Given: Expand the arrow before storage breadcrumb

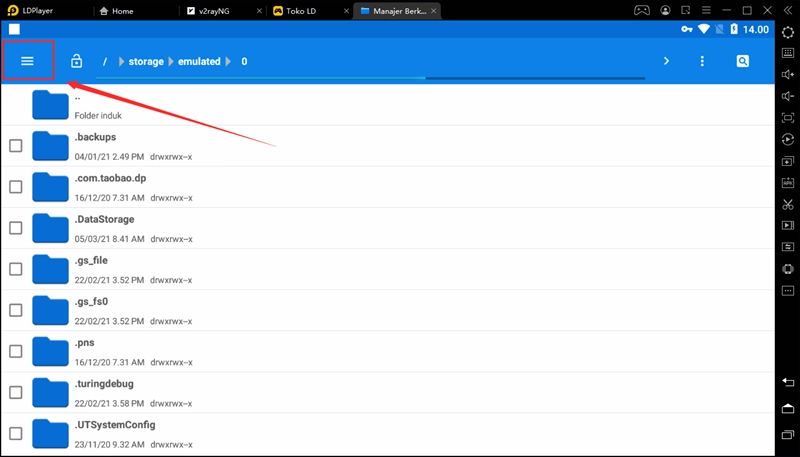Looking at the screenshot, I should tap(121, 61).
